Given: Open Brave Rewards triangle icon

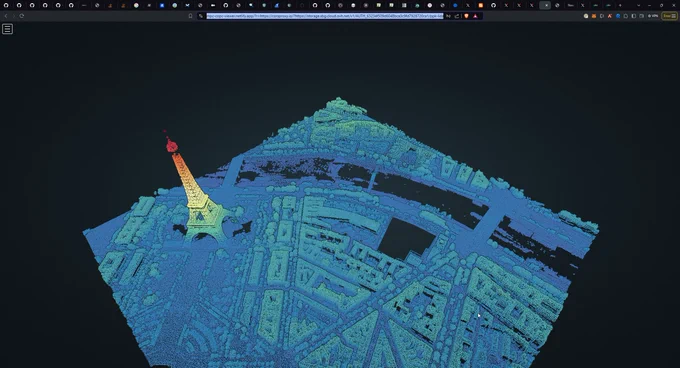Looking at the screenshot, I should [475, 16].
